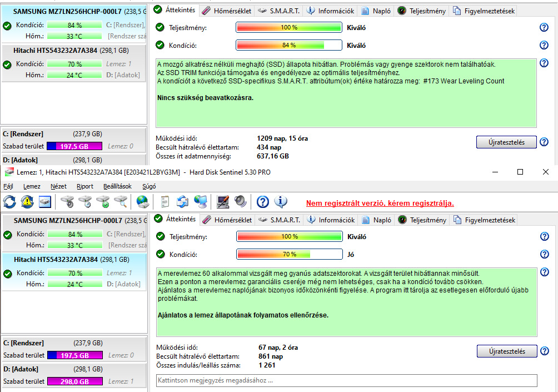Open Napló tab in Hitachi window
Screen dimensions: 558x392
pos(376,220)
